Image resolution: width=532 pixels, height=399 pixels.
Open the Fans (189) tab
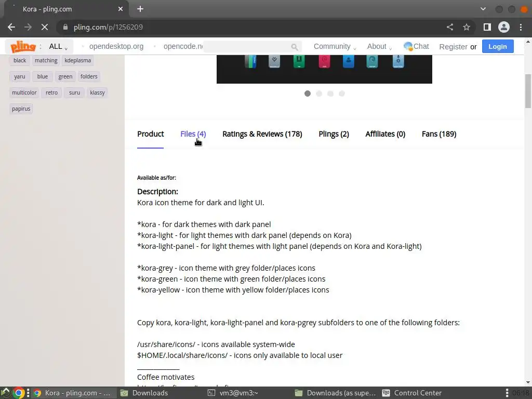pyautogui.click(x=439, y=134)
